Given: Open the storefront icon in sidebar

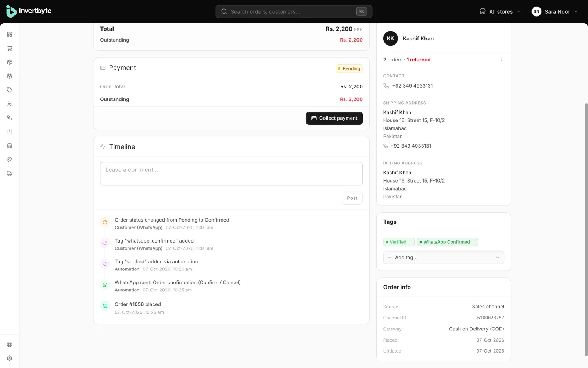Looking at the screenshot, I should [10, 145].
